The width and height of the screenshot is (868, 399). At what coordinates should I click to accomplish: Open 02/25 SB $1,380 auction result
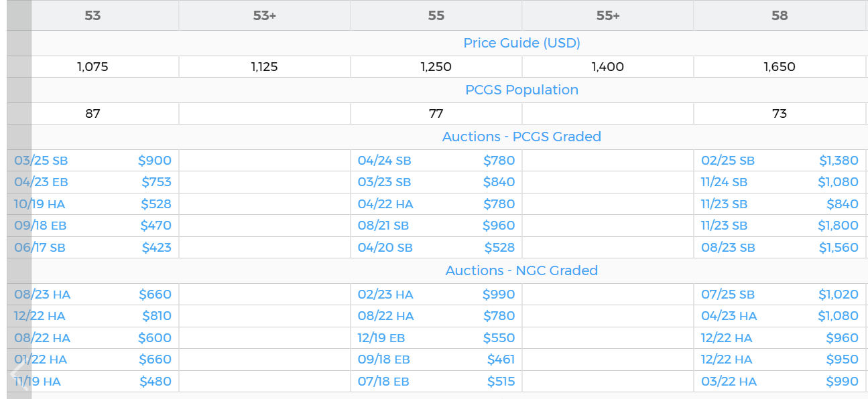click(779, 161)
